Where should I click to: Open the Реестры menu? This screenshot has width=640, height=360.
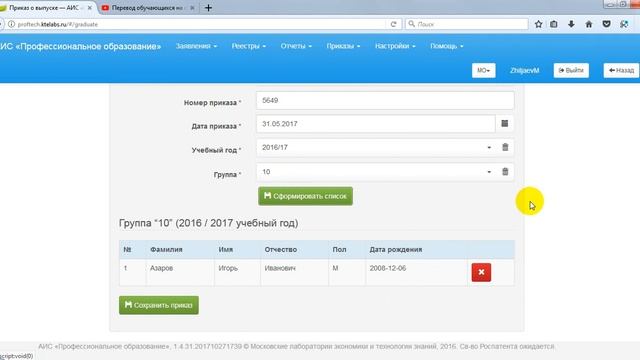pyautogui.click(x=249, y=46)
